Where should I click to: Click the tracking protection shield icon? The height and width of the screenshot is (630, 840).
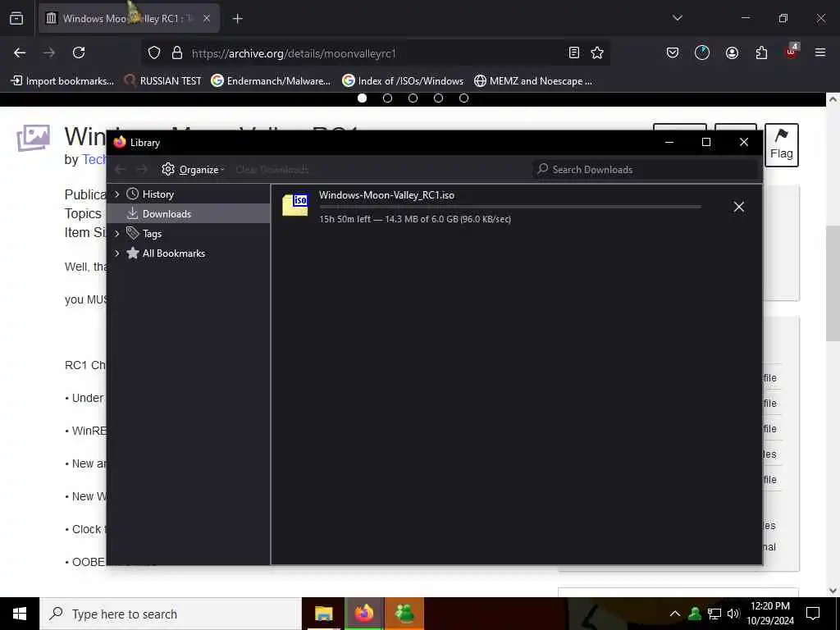[154, 52]
